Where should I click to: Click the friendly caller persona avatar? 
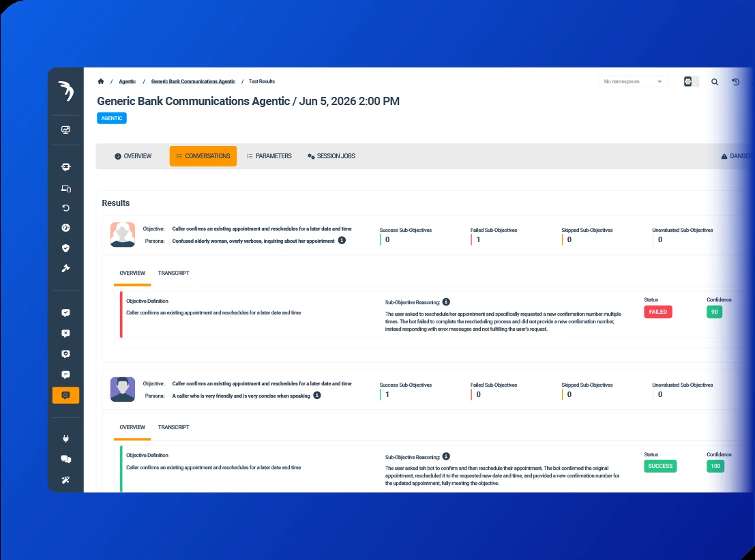[x=123, y=389]
